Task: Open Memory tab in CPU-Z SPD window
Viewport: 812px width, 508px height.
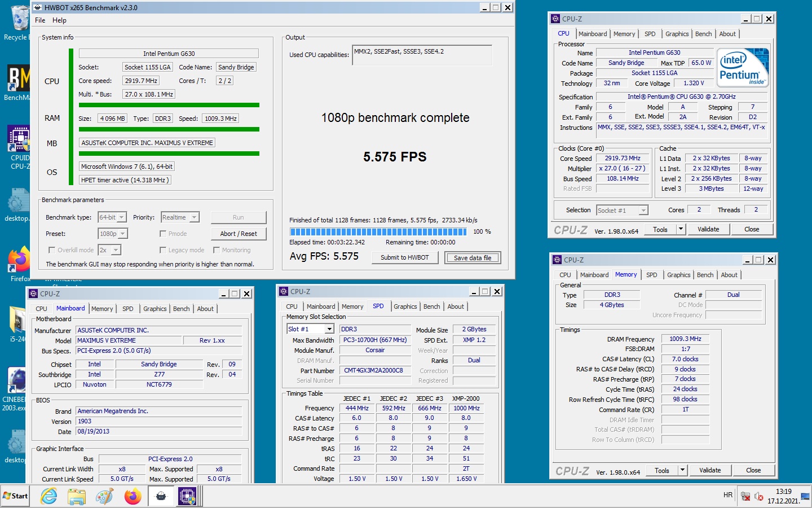Action: (x=352, y=306)
